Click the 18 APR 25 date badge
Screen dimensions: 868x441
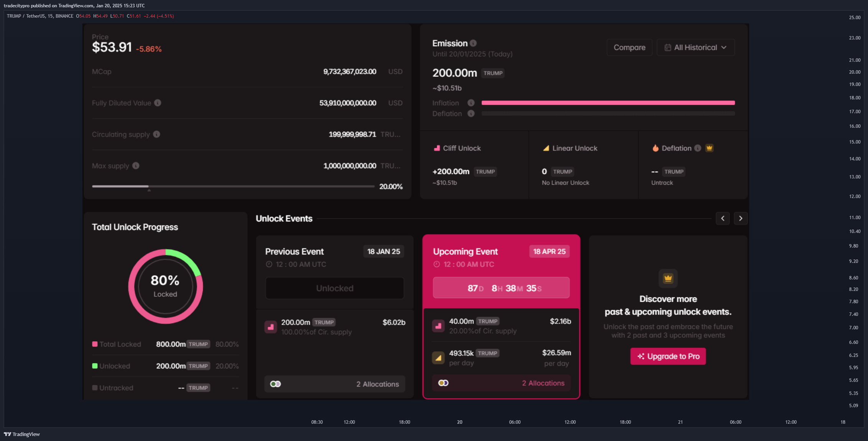point(549,252)
